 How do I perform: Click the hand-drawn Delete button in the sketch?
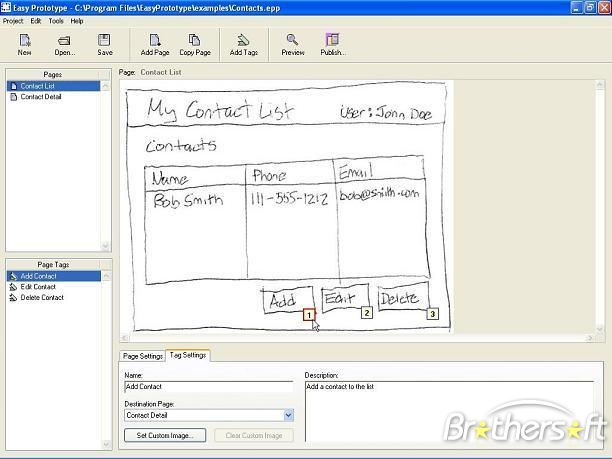pos(403,297)
